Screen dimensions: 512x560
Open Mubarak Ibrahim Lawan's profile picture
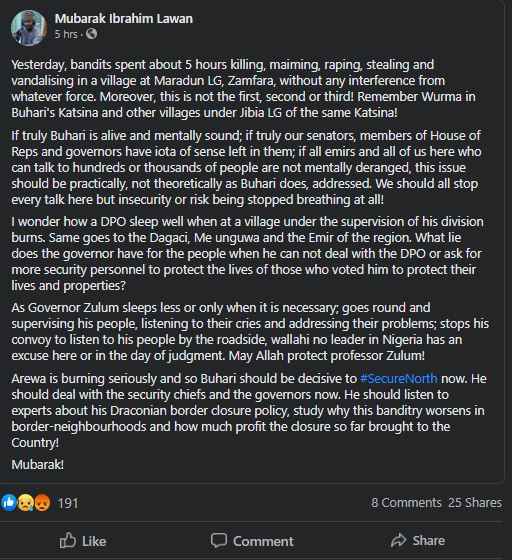point(29,28)
